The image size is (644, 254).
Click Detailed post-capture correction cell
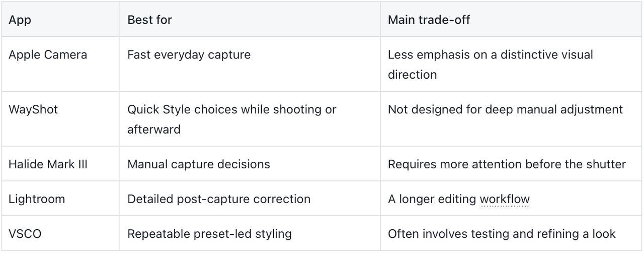click(x=250, y=199)
